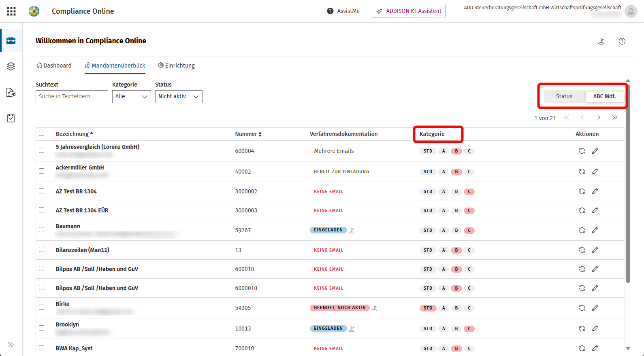
Task: Edit the Bilanzzeilen (Man11) entry
Action: [x=595, y=250]
